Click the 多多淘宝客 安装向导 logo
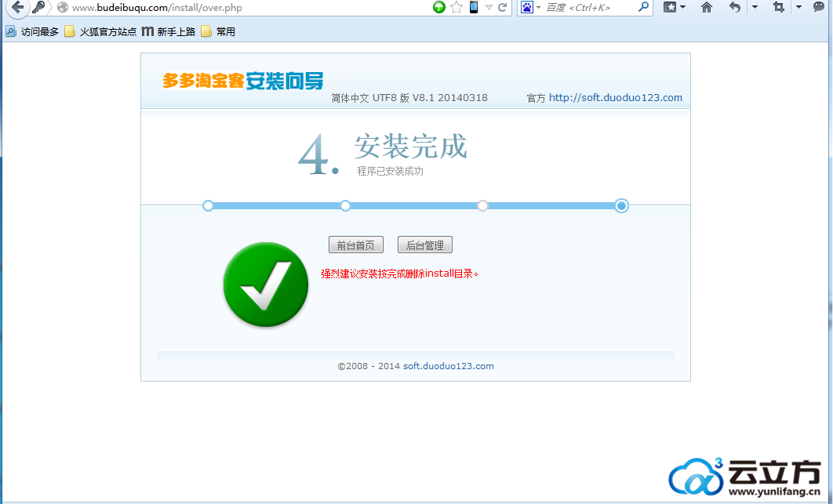833x504 pixels. click(243, 81)
